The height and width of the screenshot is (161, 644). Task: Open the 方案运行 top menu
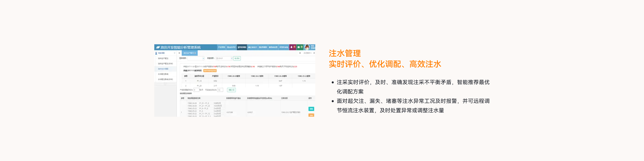[253, 47]
